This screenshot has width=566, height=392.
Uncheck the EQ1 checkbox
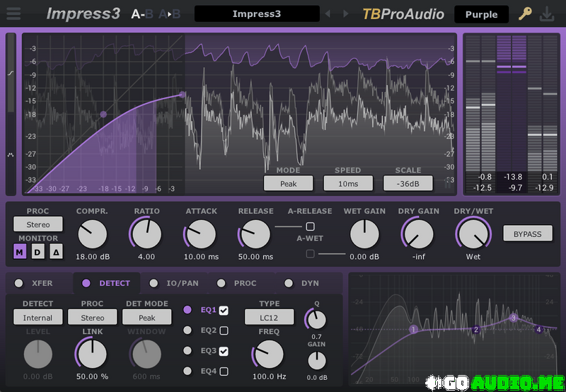[x=224, y=310]
